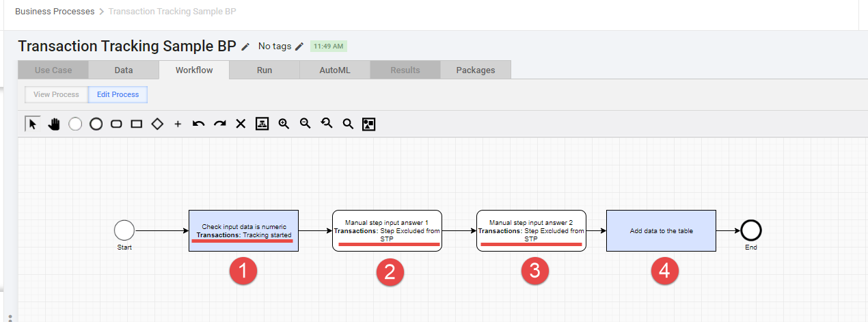Navigate to Business Processes breadcrumb

coord(54,12)
